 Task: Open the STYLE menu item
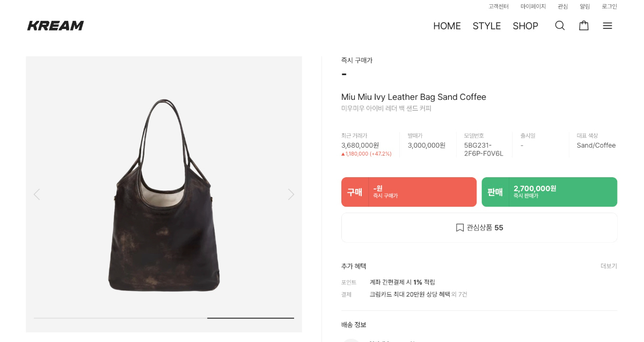487,26
